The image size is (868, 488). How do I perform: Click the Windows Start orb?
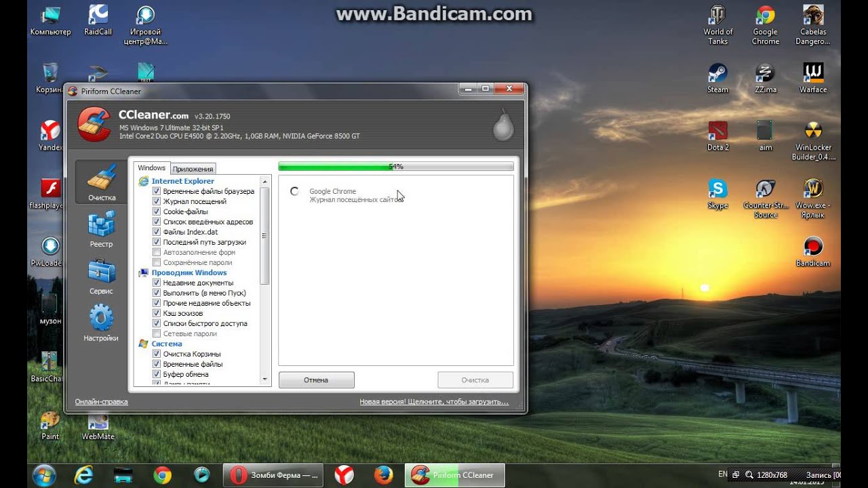[x=44, y=475]
